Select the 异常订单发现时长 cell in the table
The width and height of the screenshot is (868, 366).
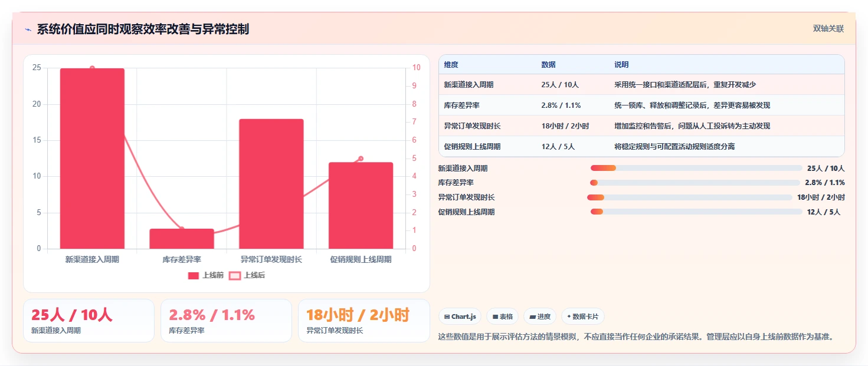click(473, 126)
